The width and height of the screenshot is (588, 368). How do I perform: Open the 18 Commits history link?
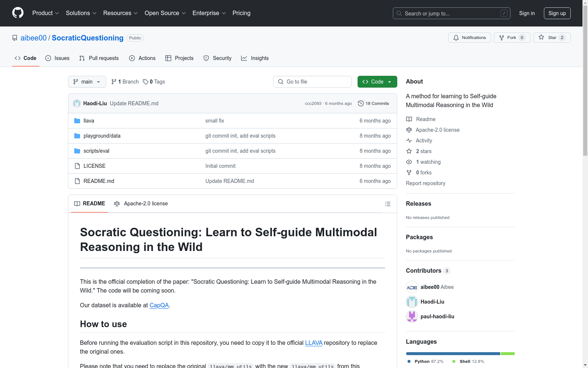[373, 103]
